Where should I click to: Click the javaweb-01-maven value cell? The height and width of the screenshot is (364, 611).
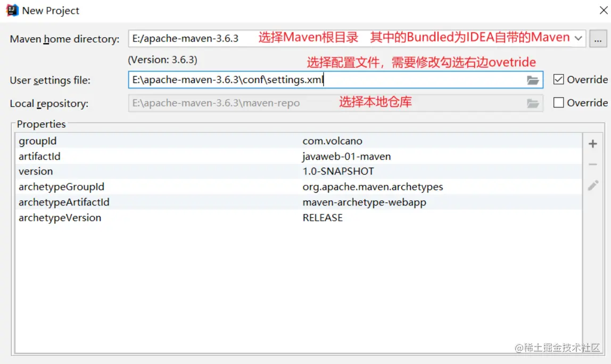pos(346,156)
